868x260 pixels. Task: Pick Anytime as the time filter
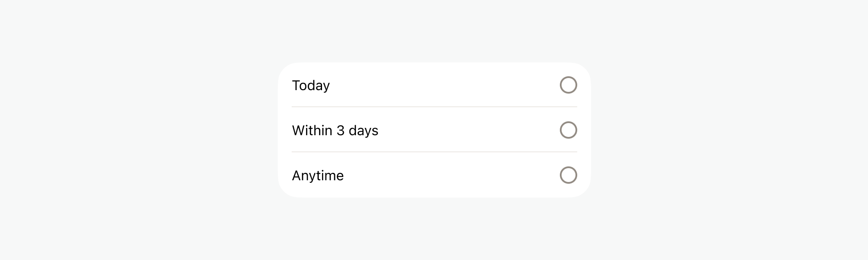click(x=568, y=175)
